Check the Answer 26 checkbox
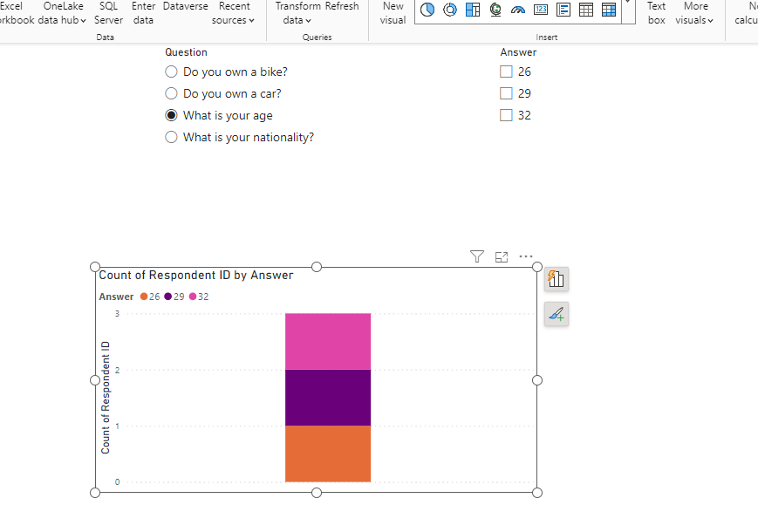Image resolution: width=758 pixels, height=532 pixels. point(506,72)
